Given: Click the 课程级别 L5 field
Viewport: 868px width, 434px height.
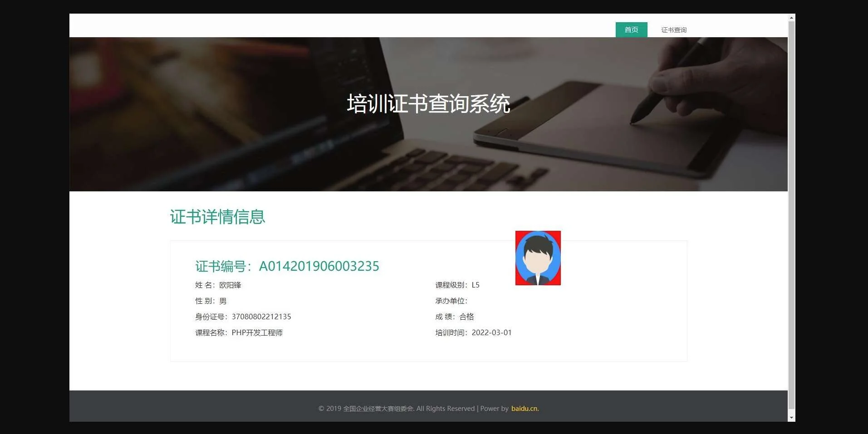Looking at the screenshot, I should tap(456, 285).
